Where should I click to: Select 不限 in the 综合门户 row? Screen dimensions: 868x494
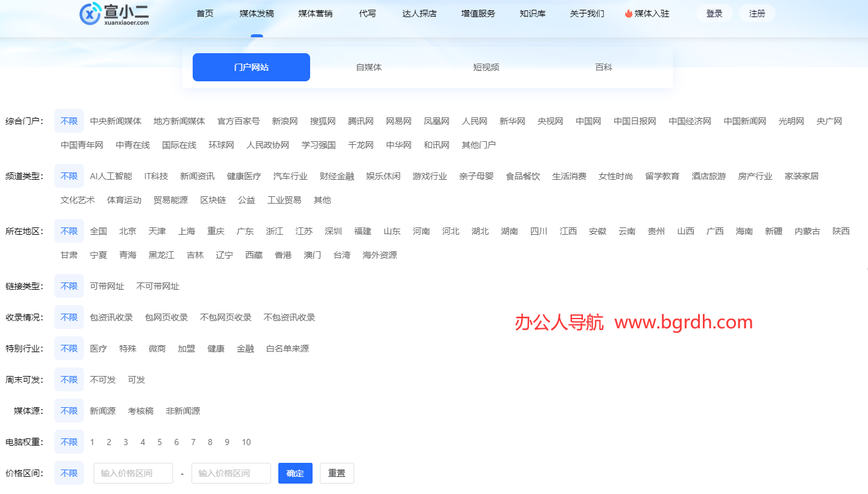(69, 121)
